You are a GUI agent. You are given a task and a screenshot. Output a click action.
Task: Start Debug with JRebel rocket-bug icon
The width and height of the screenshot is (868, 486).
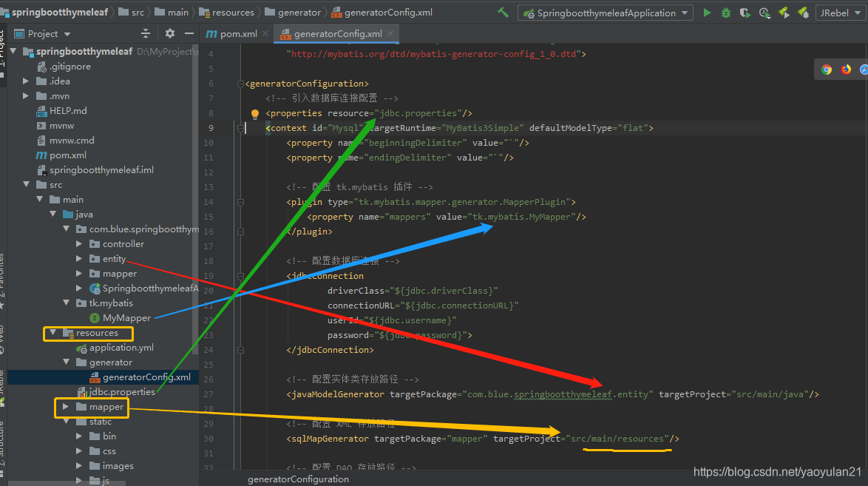803,13
